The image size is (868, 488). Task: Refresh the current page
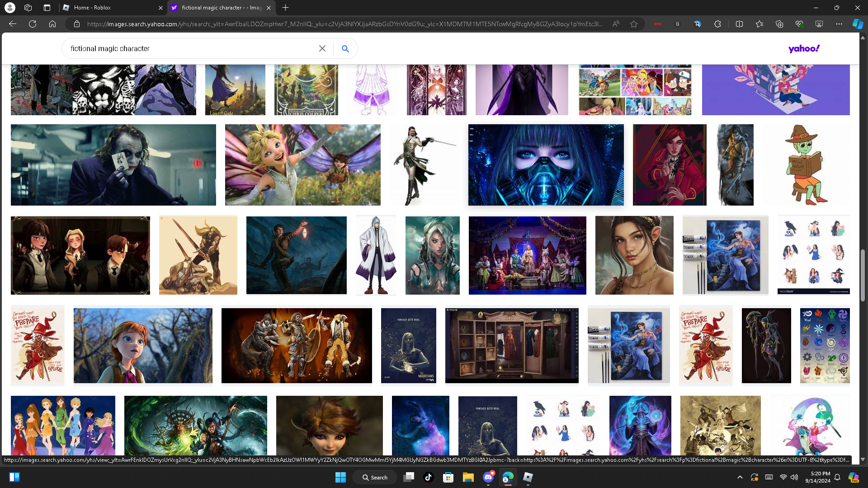tap(33, 24)
